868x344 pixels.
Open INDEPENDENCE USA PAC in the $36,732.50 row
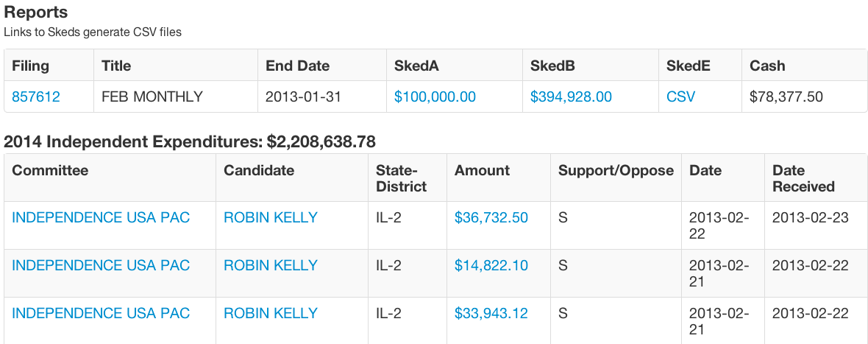coord(101,217)
